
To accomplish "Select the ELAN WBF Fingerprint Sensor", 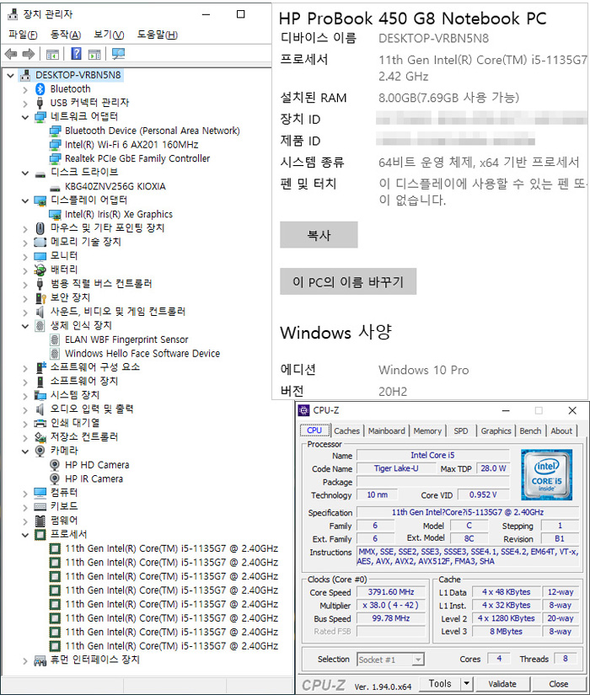I will 126,339.
